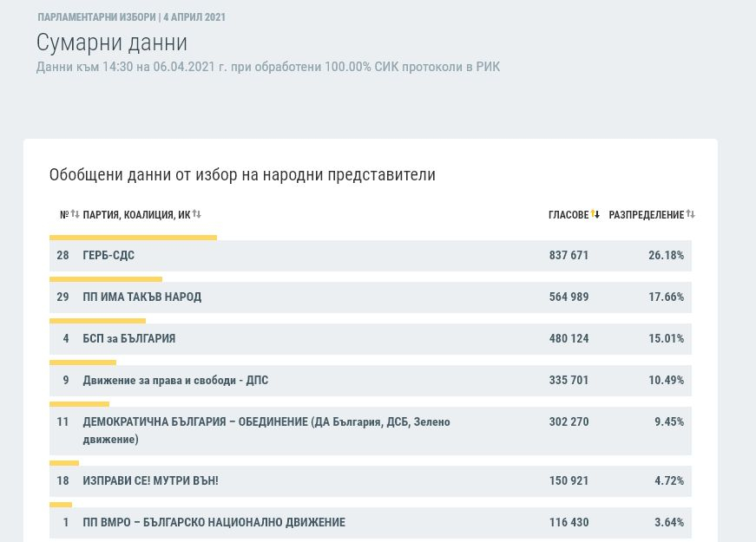The width and height of the screenshot is (756, 542).
Task: Click percentage 17.66%
Action: coord(666,297)
